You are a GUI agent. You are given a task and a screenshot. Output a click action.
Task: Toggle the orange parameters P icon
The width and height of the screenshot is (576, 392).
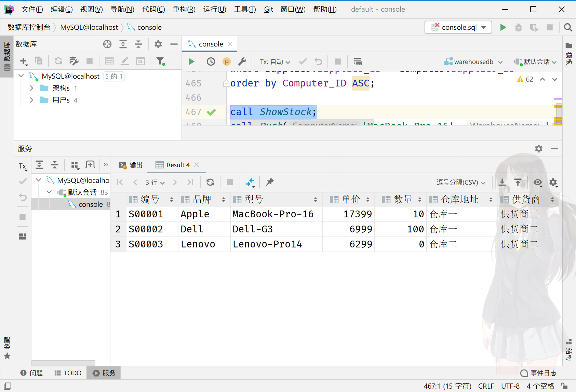click(x=226, y=62)
